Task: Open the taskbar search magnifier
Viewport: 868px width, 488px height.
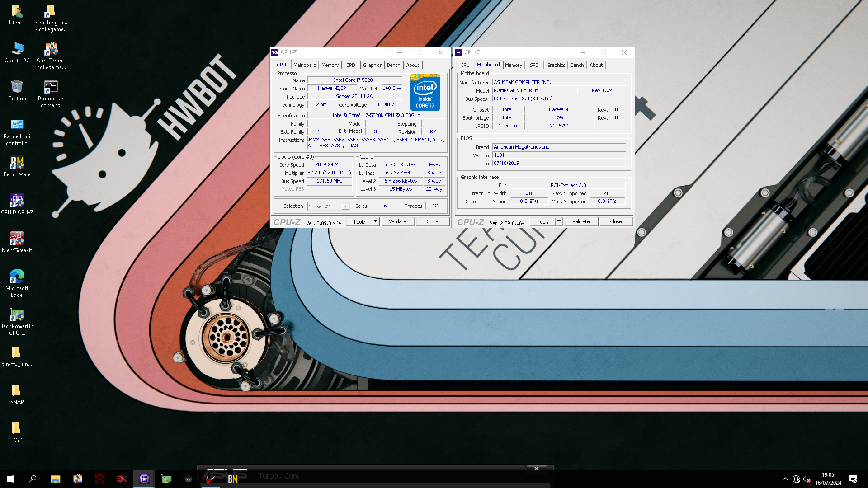Action: pyautogui.click(x=33, y=479)
